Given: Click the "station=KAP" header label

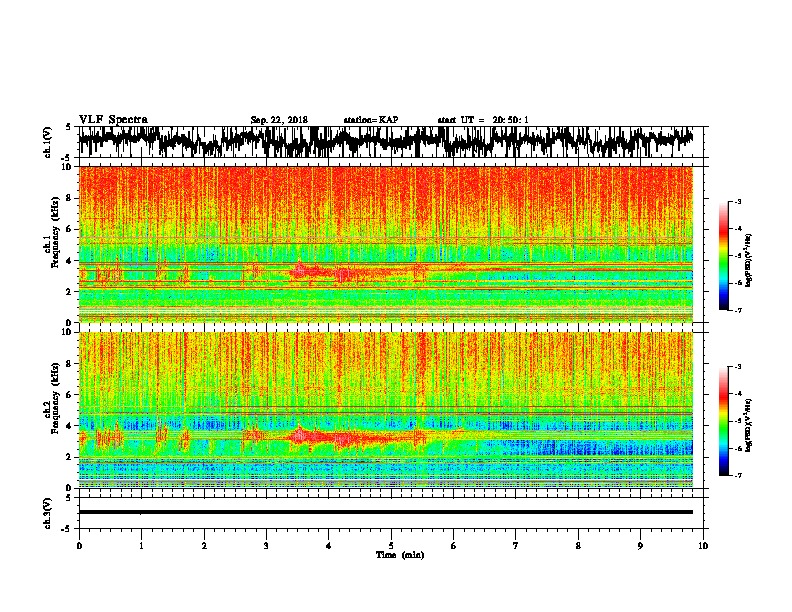Looking at the screenshot, I should (371, 120).
